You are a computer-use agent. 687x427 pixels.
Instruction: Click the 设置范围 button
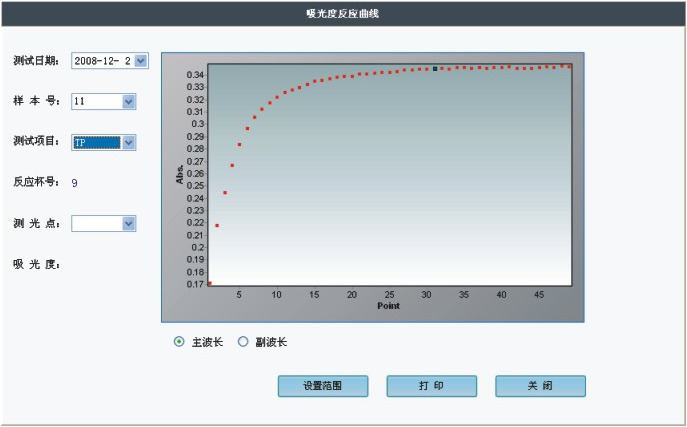[323, 386]
